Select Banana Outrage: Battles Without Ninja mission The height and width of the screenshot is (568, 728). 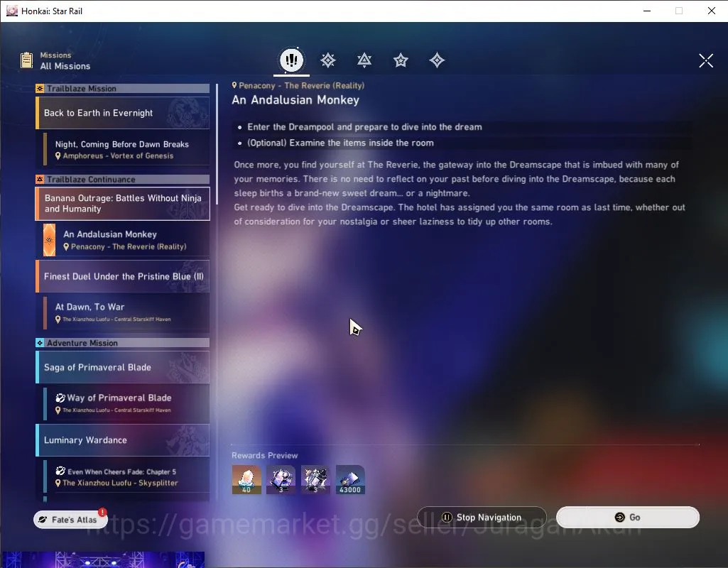click(123, 203)
